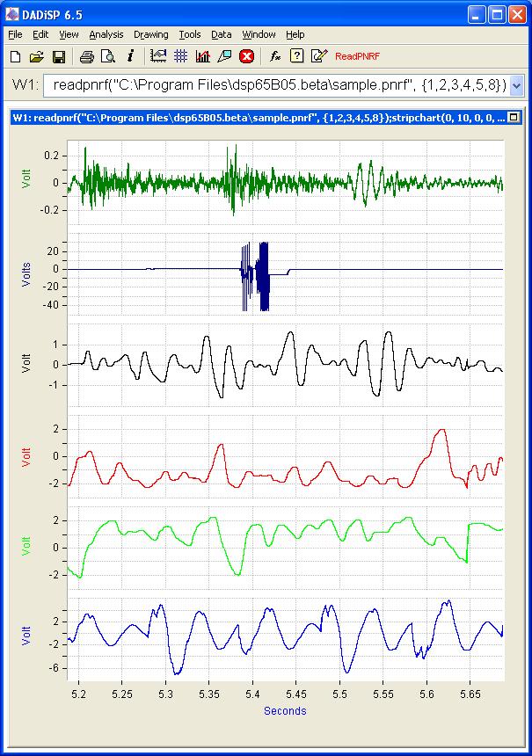Screen dimensions: 532x756
Task: Save with the floppy disk icon
Action: (x=59, y=56)
